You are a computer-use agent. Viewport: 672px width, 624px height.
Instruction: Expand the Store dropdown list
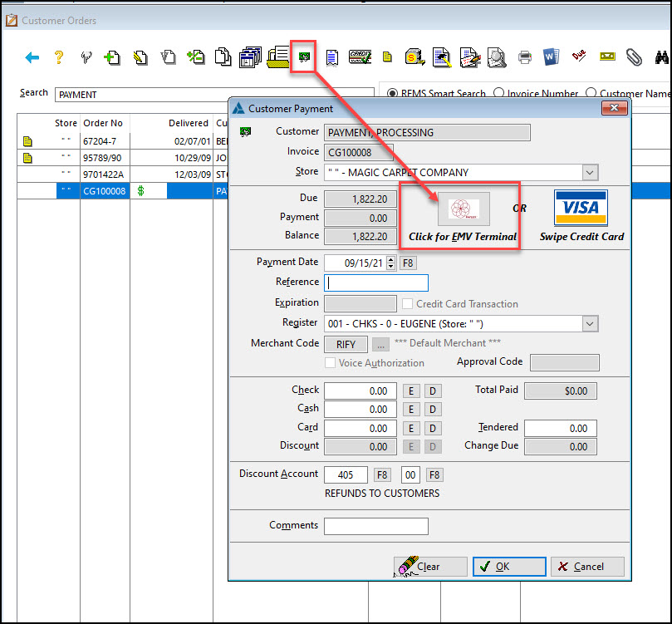tap(590, 173)
